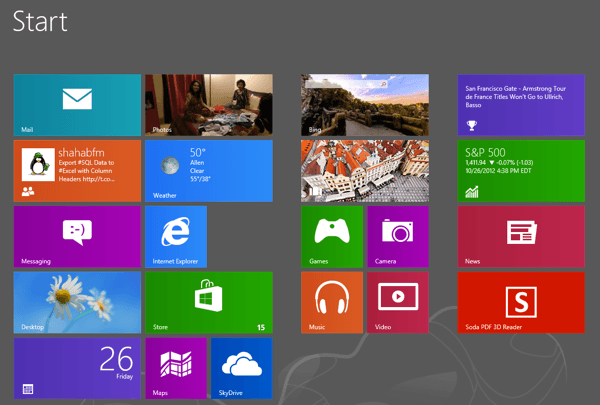Open the Windows Store tile
Image resolution: width=600 pixels, height=405 pixels.
coord(208,302)
